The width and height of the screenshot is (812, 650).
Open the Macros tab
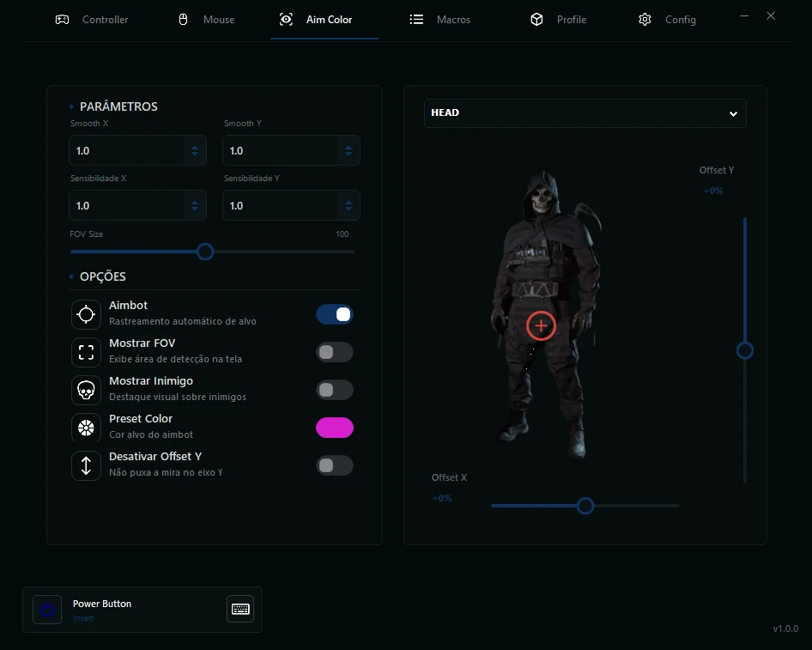pyautogui.click(x=440, y=20)
